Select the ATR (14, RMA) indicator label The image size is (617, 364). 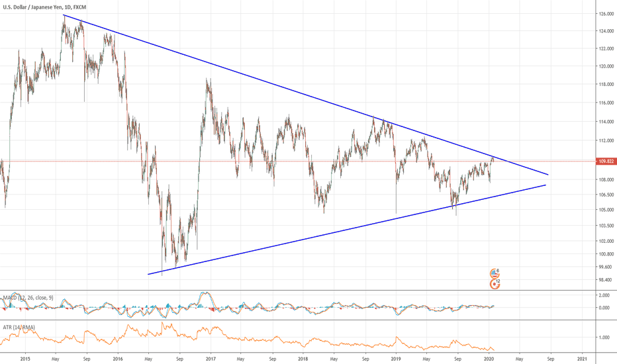(x=19, y=327)
